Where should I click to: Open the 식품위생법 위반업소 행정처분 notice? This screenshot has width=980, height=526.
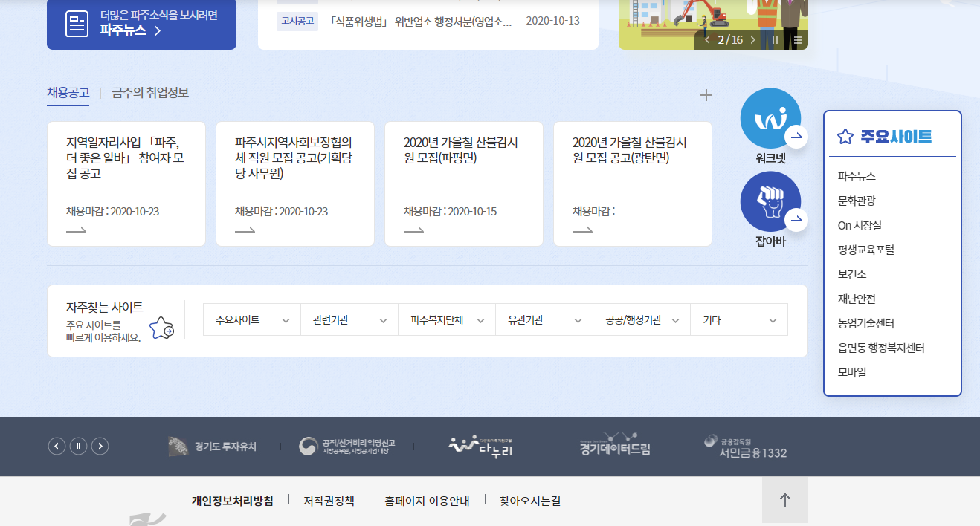click(420, 21)
